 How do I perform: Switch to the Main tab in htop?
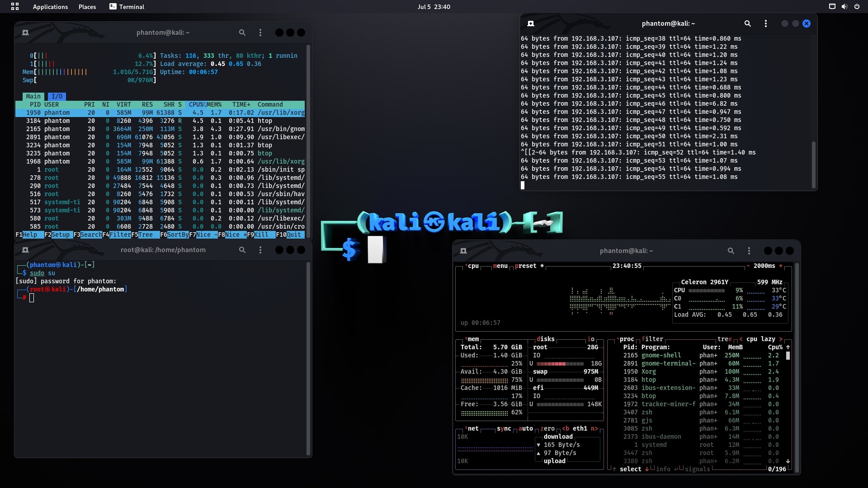pos(33,96)
